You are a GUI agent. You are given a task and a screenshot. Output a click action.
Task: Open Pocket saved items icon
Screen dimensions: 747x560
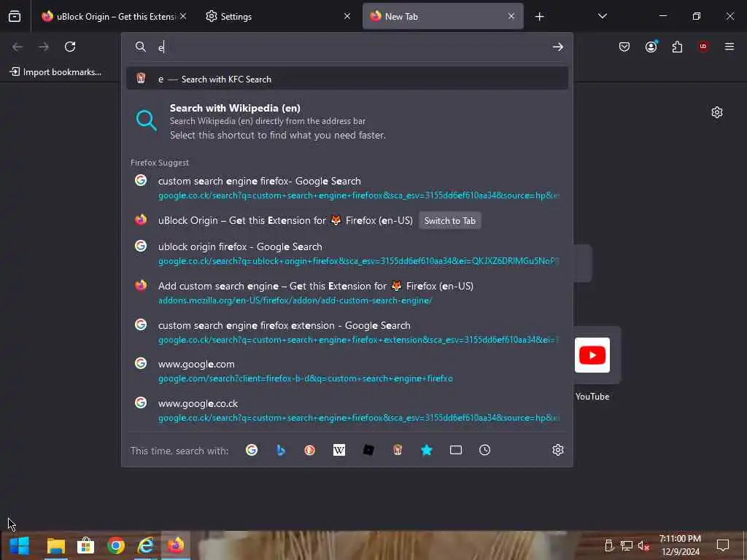[x=624, y=47]
